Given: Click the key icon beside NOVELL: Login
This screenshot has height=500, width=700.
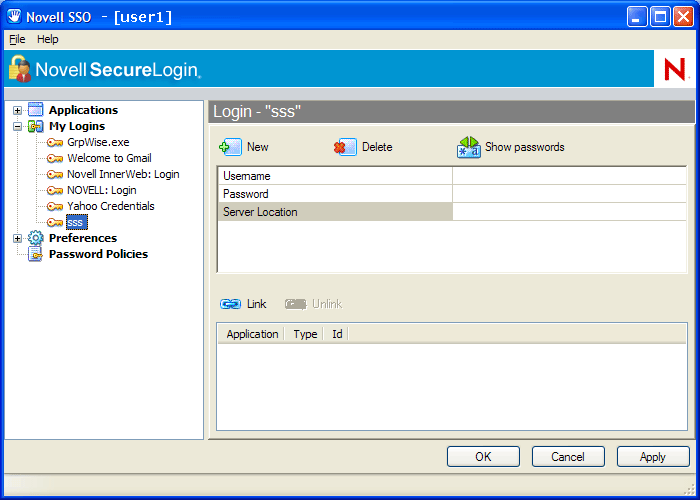Looking at the screenshot, I should (x=55, y=191).
